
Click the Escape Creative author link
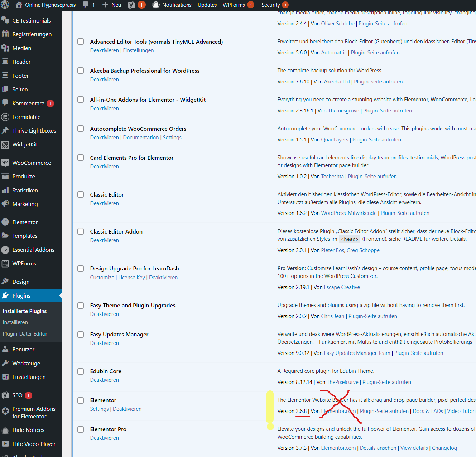coord(342,287)
